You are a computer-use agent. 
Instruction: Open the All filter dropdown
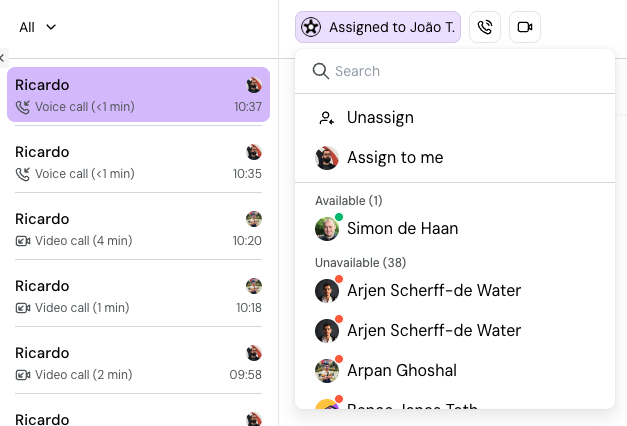tap(38, 27)
